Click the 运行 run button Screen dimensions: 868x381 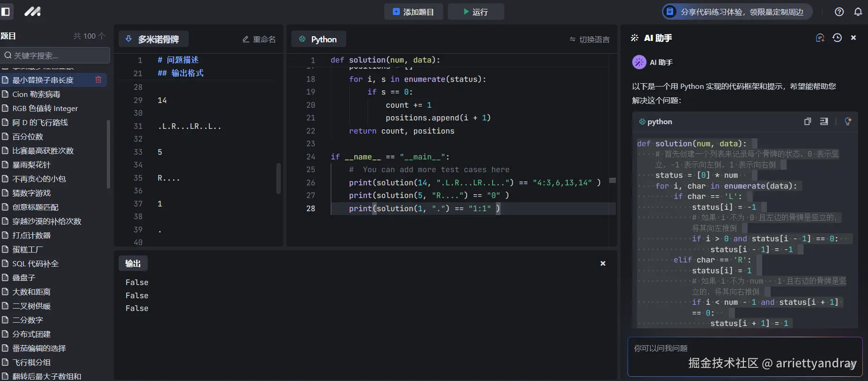[476, 12]
